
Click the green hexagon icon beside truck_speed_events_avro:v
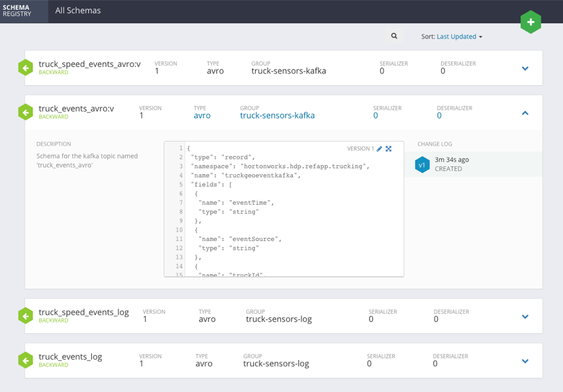tap(25, 67)
